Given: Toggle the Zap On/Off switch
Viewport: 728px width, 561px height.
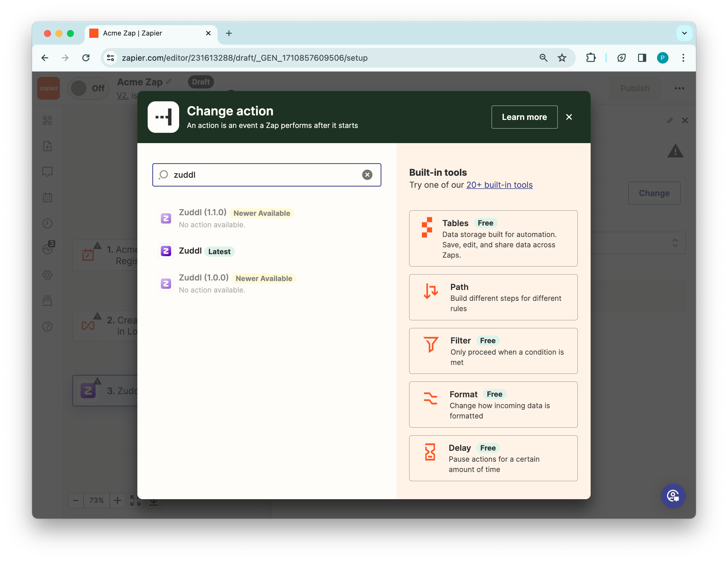Looking at the screenshot, I should click(88, 88).
